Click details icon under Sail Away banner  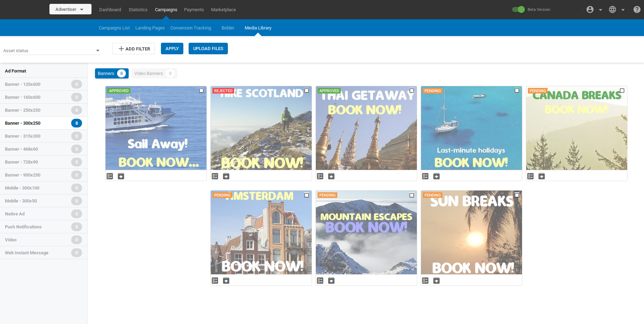coord(110,176)
